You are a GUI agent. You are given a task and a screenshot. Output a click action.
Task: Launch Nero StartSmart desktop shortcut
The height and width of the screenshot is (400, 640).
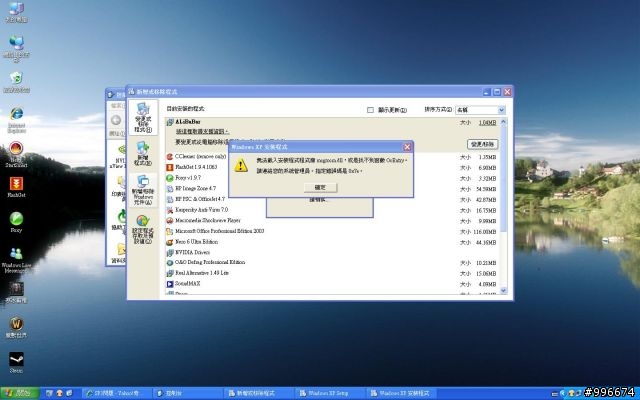coord(16,154)
